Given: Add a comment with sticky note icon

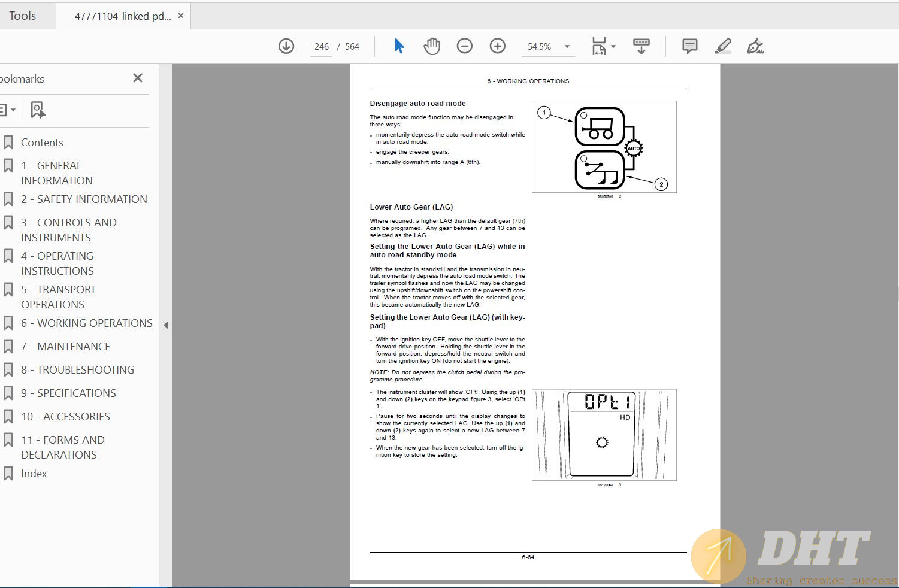Looking at the screenshot, I should pyautogui.click(x=689, y=46).
